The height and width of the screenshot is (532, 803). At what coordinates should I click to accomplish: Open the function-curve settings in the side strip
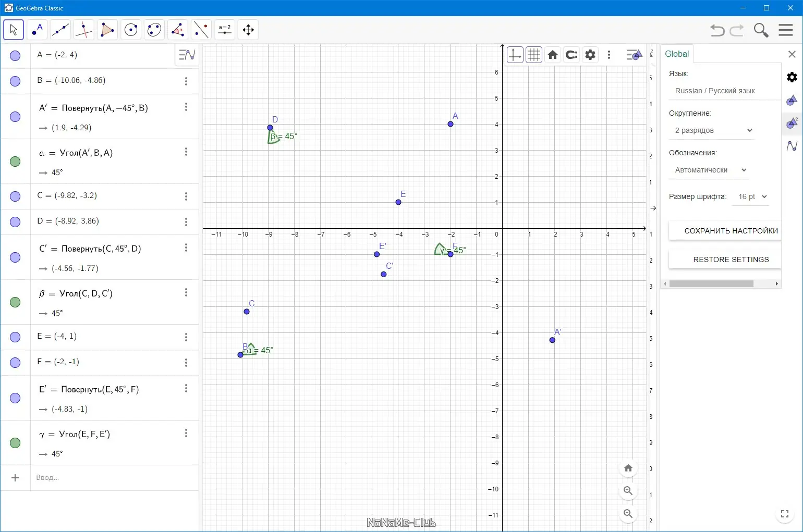pyautogui.click(x=792, y=146)
